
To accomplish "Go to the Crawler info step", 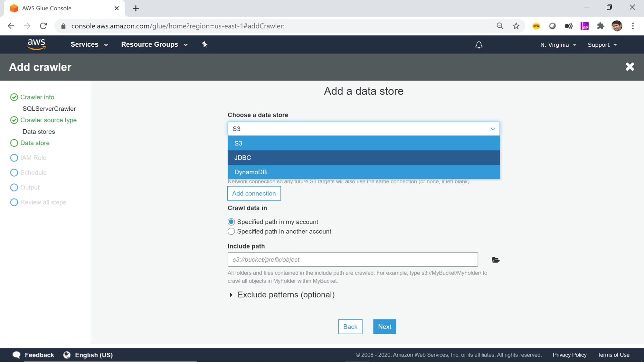I will pyautogui.click(x=37, y=97).
